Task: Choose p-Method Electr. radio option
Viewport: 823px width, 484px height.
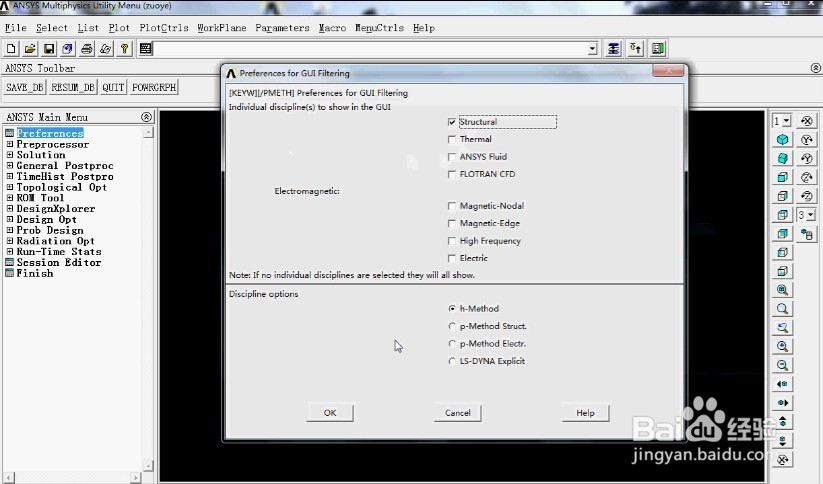Action: pos(452,344)
